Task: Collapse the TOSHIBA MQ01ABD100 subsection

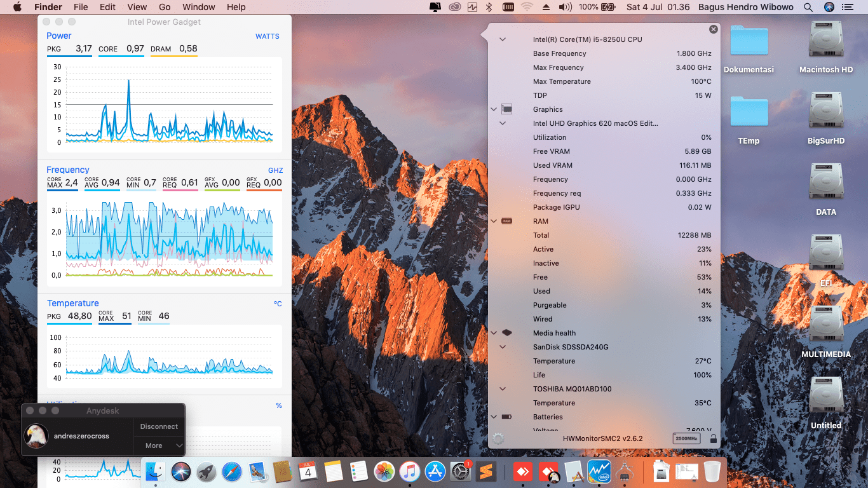Action: click(503, 389)
